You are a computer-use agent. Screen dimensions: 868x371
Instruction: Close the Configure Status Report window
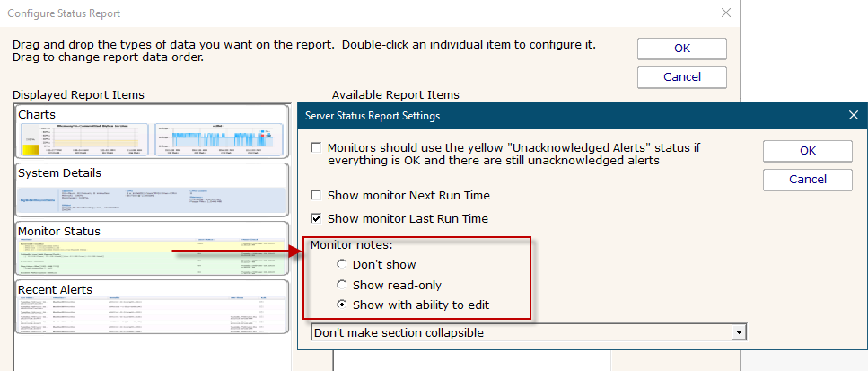click(725, 13)
